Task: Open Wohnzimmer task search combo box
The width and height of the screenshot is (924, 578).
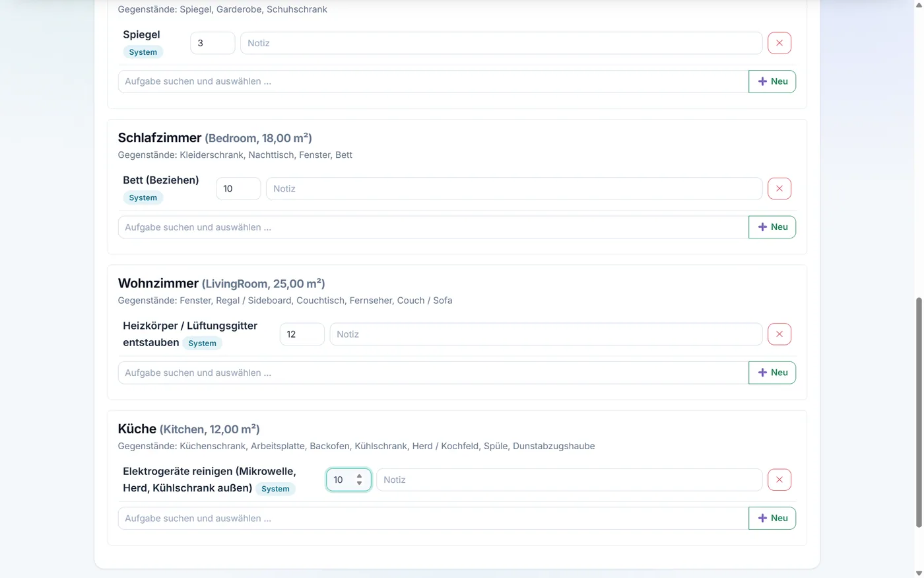Action: click(x=433, y=373)
